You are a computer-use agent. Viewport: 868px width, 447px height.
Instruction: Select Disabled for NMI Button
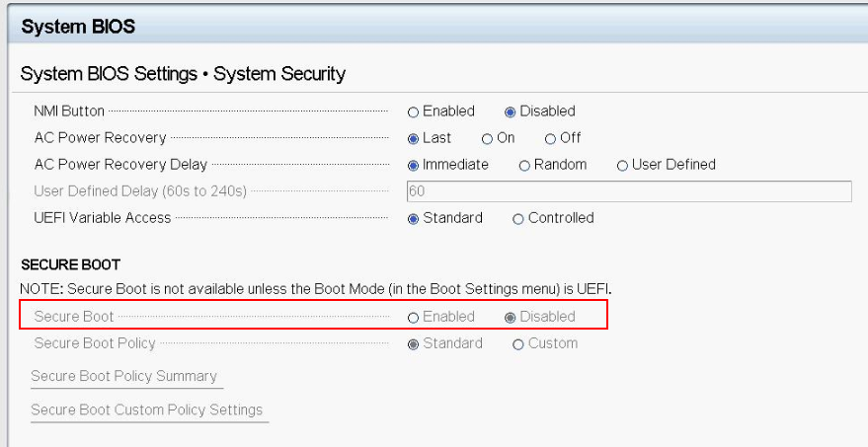[x=511, y=112]
